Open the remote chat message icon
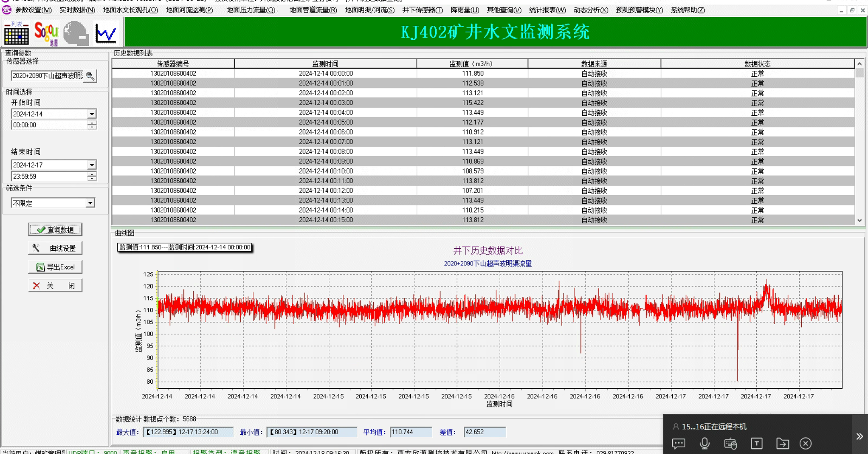 pyautogui.click(x=679, y=443)
